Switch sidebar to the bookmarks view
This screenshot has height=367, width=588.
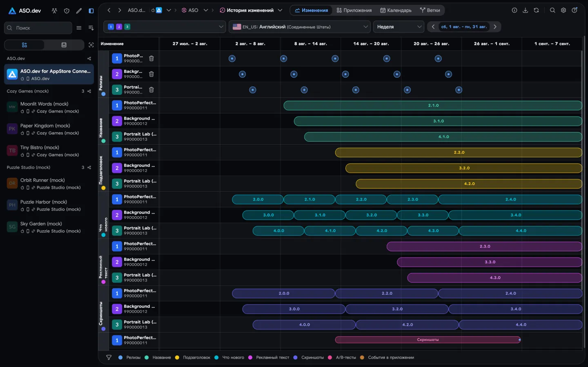coord(64,45)
